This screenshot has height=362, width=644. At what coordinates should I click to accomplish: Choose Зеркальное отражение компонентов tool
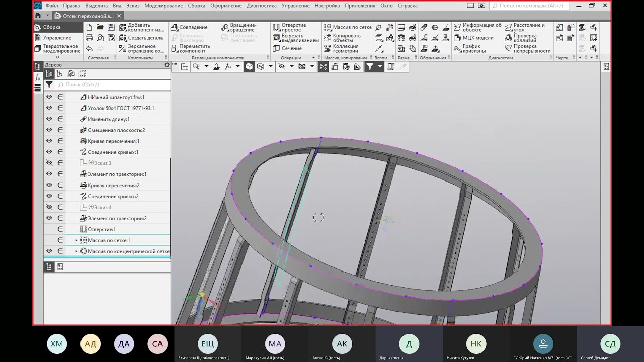tap(142, 49)
